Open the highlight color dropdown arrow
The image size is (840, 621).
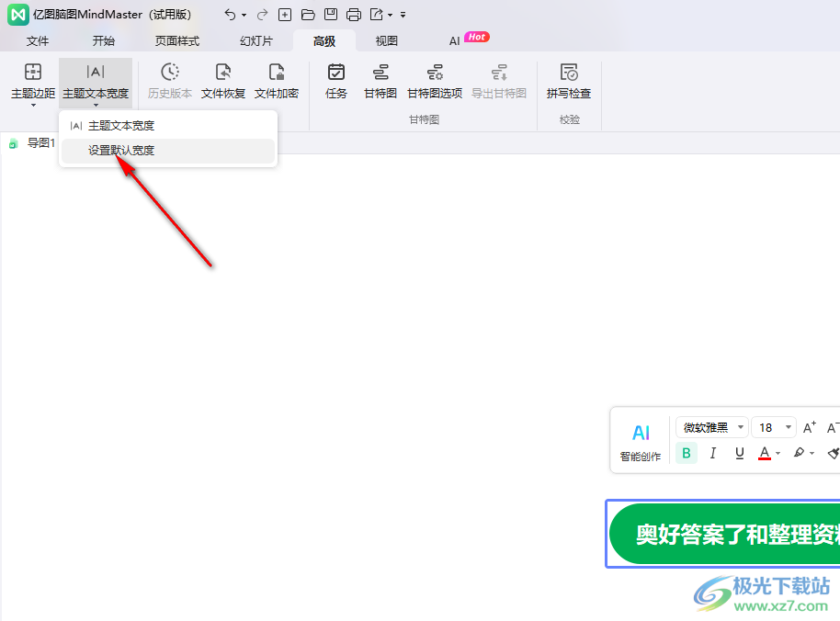[812, 454]
